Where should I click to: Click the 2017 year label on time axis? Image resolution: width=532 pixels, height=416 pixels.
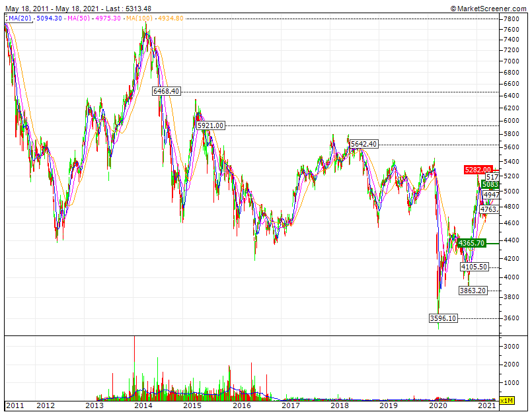(x=291, y=405)
